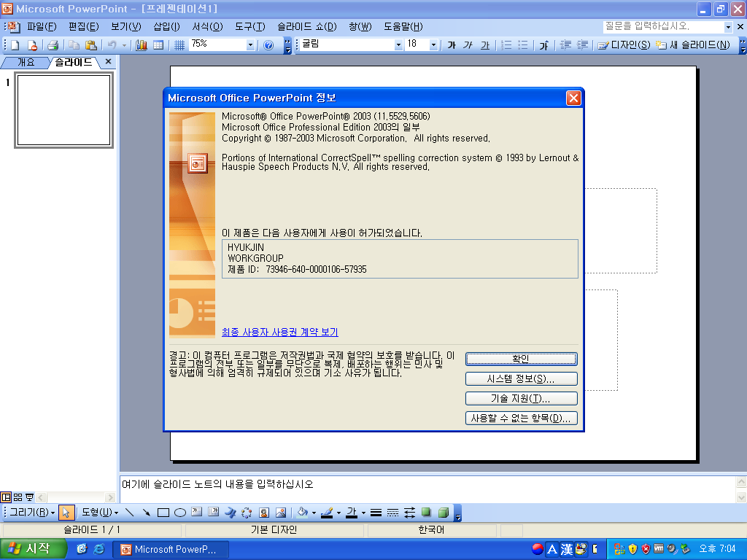This screenshot has height=560, width=747.
Task: Click the Dash Style icon
Action: 392,513
